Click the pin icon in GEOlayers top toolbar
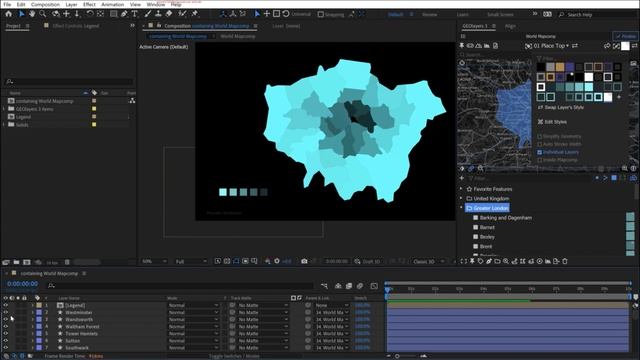 point(462,46)
